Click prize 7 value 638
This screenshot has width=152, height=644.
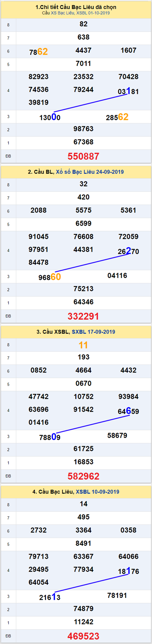click(84, 37)
